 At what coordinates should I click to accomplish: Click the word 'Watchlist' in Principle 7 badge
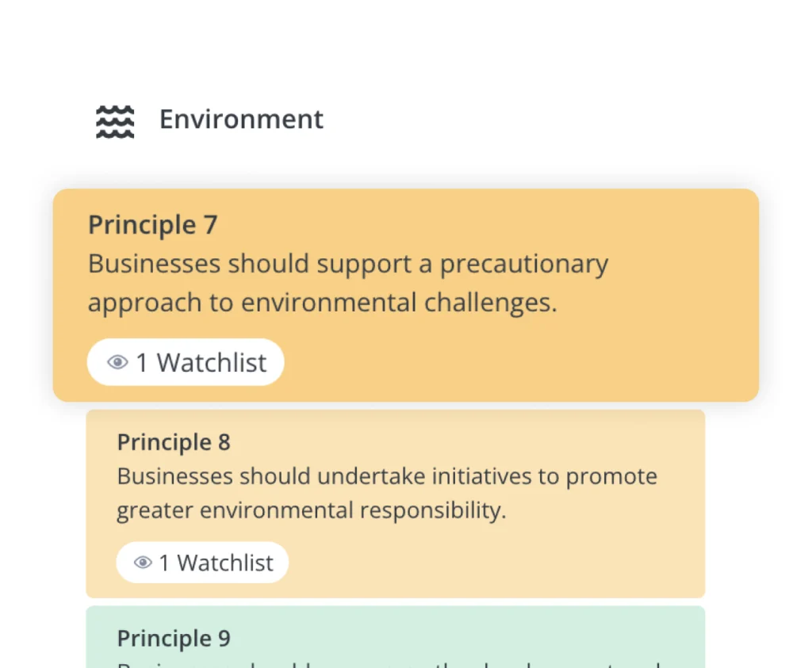coord(212,363)
